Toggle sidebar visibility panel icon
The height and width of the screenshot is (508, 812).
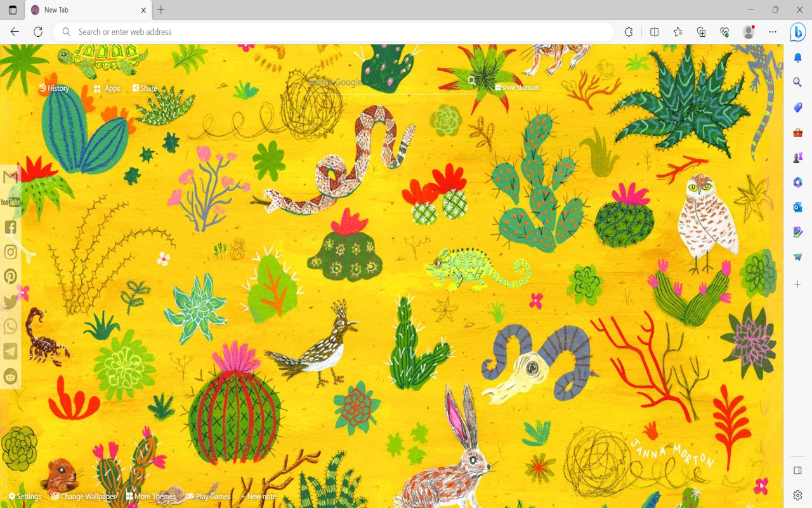pos(798,471)
